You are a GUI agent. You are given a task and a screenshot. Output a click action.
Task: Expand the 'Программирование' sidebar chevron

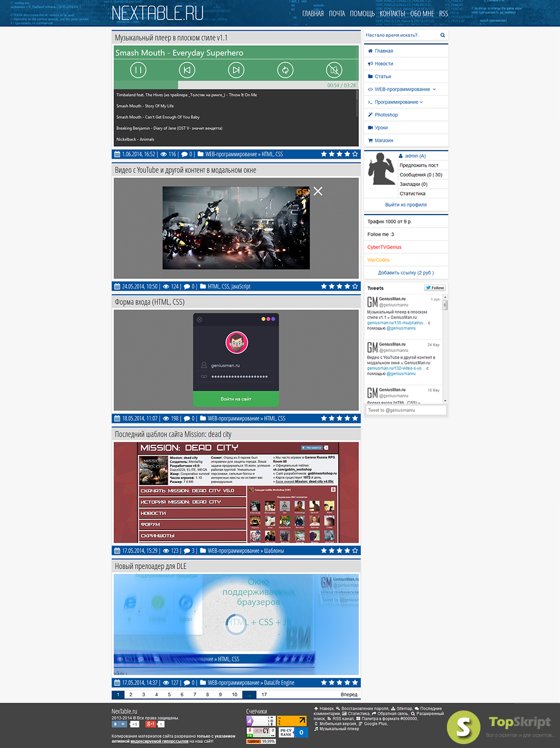tap(421, 102)
